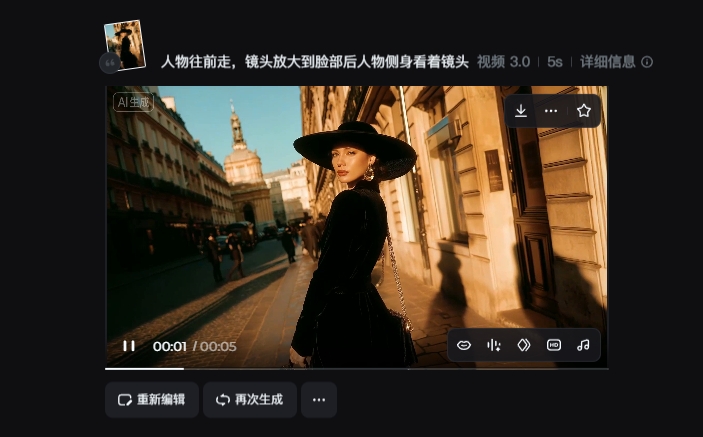This screenshot has width=703, height=437.
Task: Pause the video playback
Action: point(129,346)
